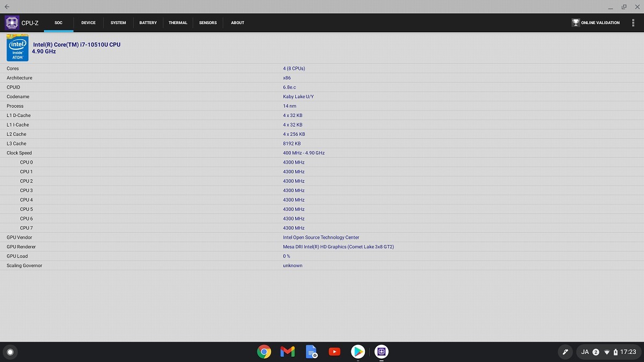Image resolution: width=644 pixels, height=362 pixels.
Task: Select the CPU 7 row label
Action: (x=26, y=228)
